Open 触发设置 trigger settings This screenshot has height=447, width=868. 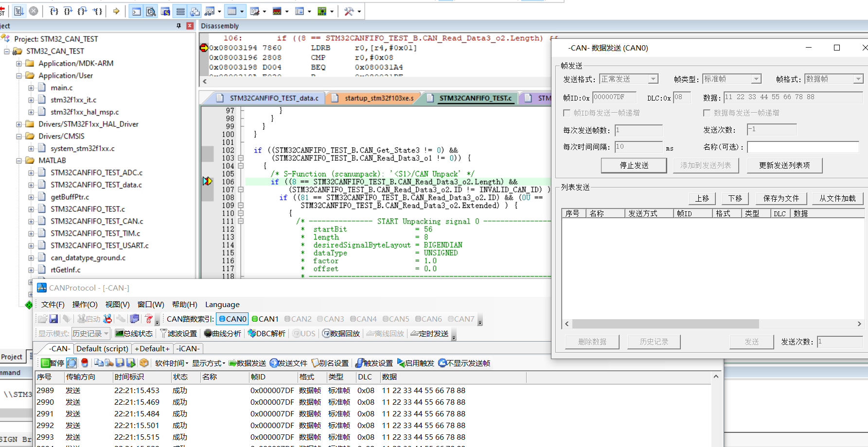tap(374, 363)
